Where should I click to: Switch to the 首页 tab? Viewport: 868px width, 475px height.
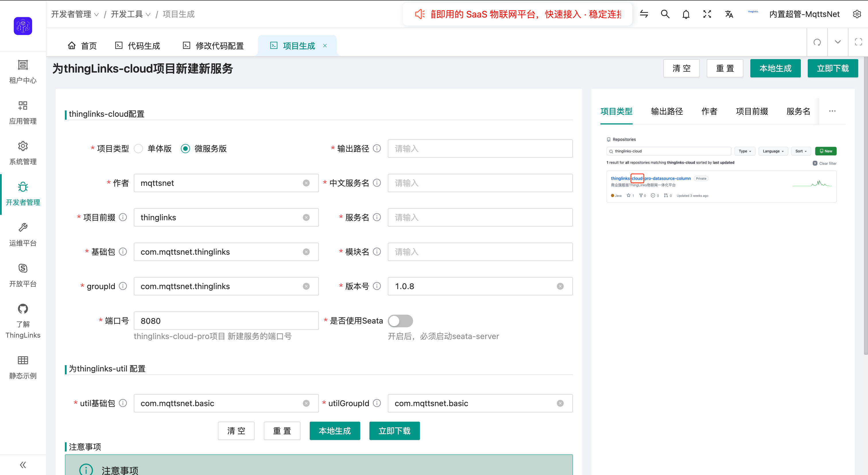tap(82, 45)
